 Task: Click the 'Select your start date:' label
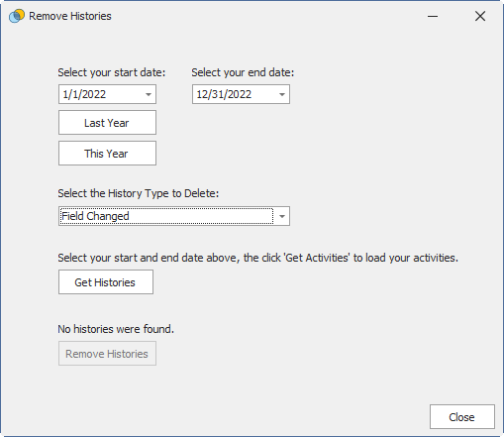click(x=112, y=72)
